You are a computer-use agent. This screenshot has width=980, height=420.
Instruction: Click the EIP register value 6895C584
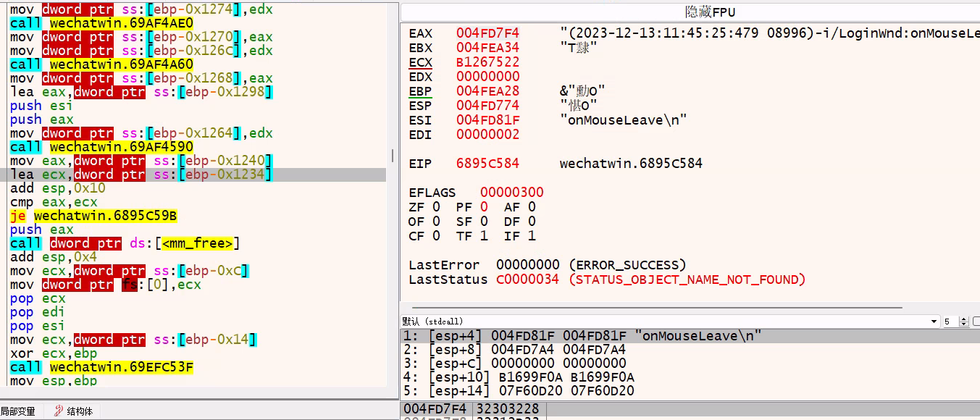[487, 163]
